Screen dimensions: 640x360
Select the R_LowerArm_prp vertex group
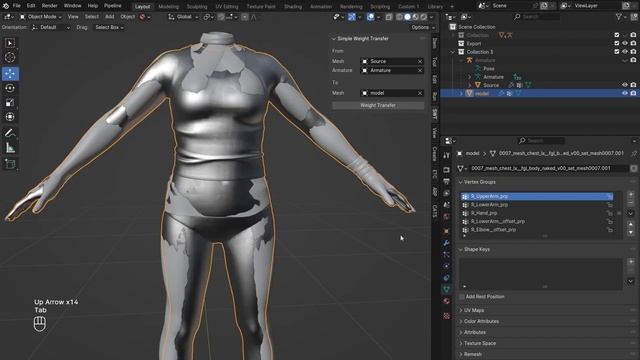coord(536,204)
